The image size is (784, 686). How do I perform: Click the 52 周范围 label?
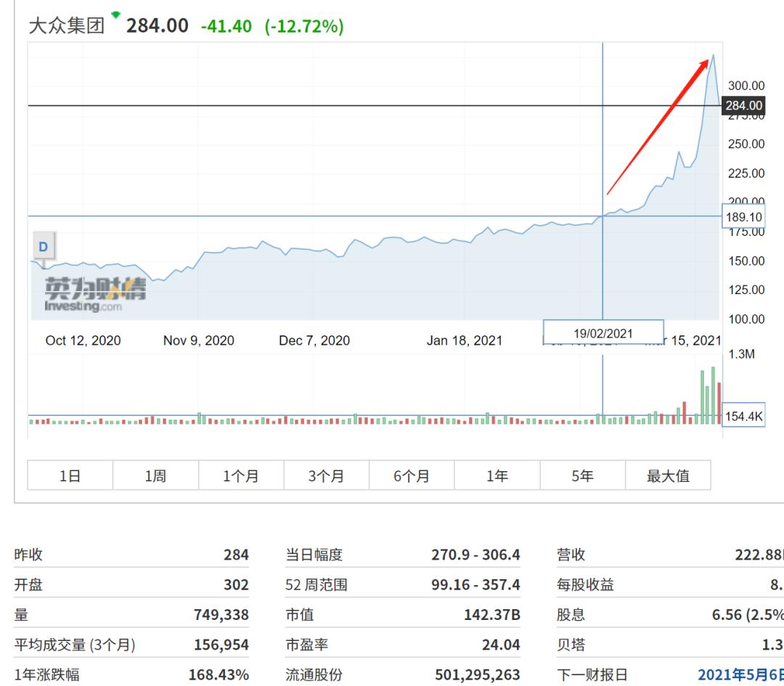316,584
